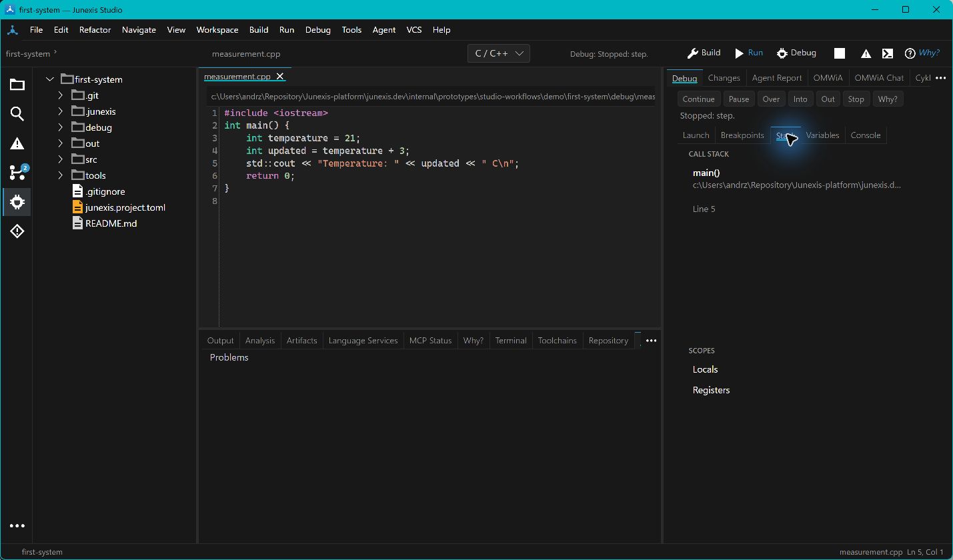Expand the debug folder in the file tree
This screenshot has width=953, height=560.
click(60, 127)
